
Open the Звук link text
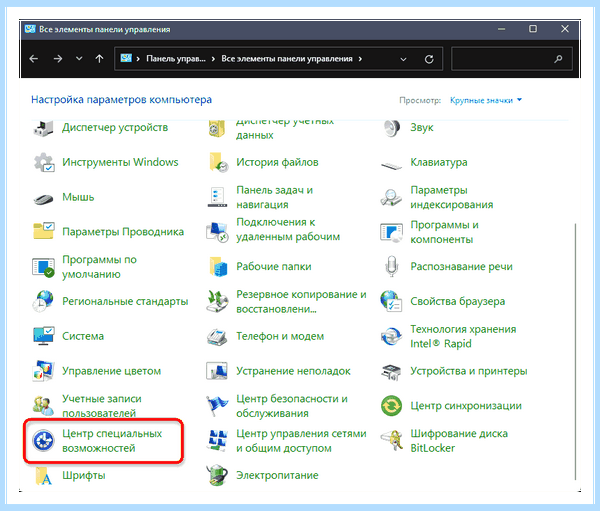[x=422, y=127]
